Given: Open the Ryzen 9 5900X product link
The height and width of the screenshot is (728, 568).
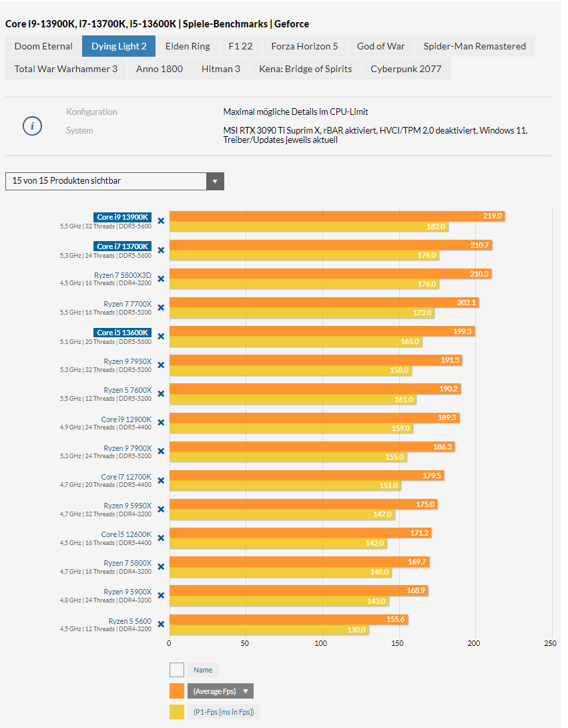Looking at the screenshot, I should click(x=127, y=592).
